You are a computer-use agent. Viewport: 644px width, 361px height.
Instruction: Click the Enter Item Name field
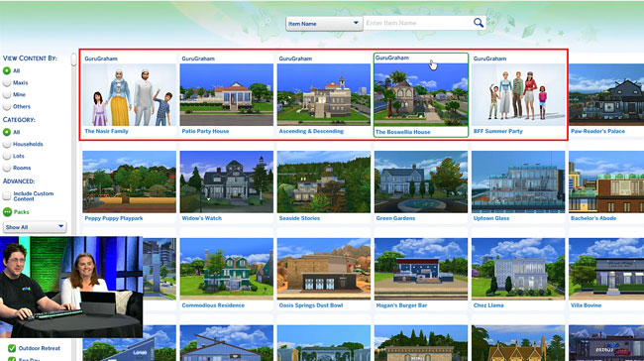point(418,23)
